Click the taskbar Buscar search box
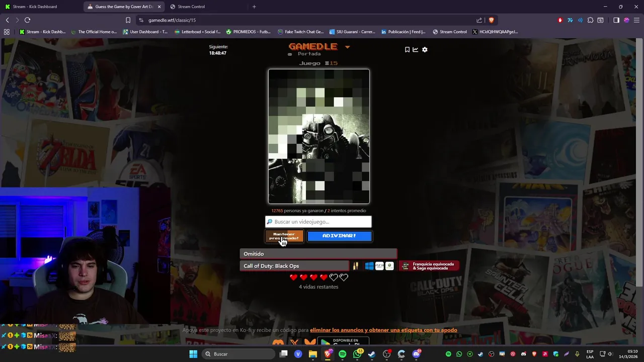644x362 pixels. 238,354
